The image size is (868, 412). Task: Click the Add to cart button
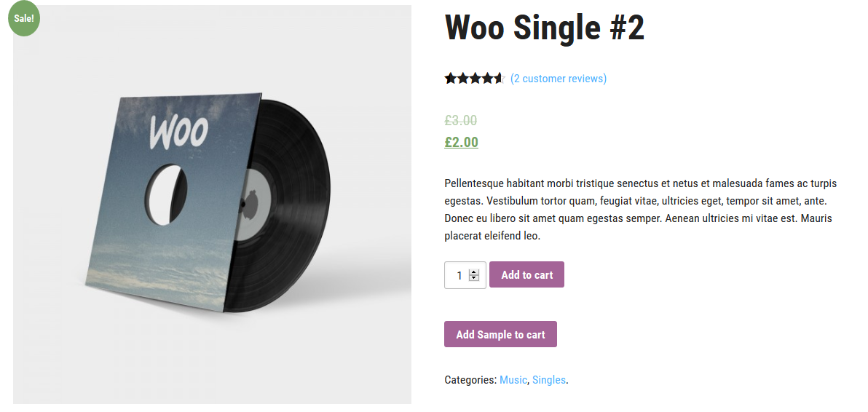pos(527,275)
